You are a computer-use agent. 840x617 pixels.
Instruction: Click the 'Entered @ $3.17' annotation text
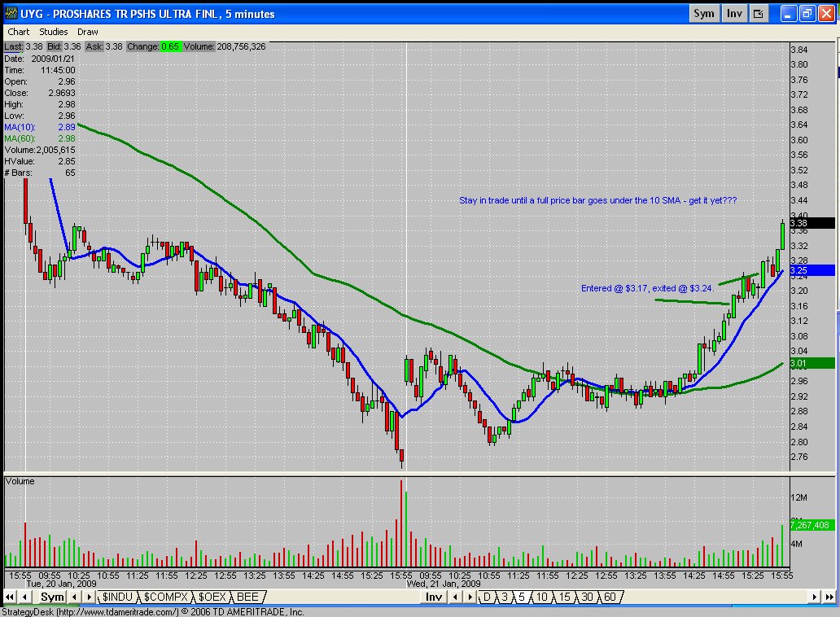[648, 288]
